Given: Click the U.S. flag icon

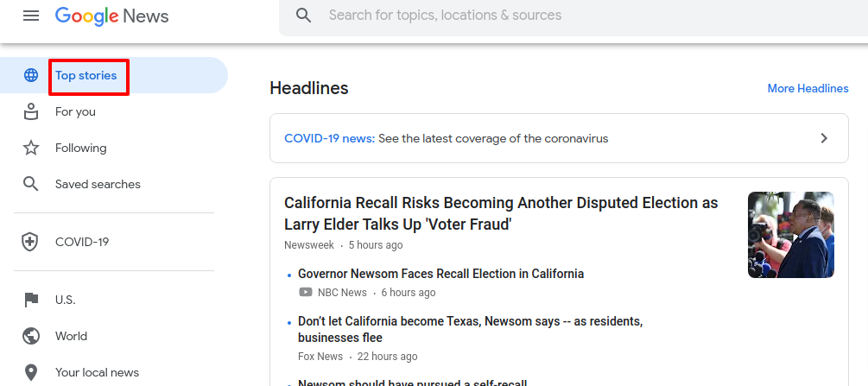Looking at the screenshot, I should (x=31, y=301).
